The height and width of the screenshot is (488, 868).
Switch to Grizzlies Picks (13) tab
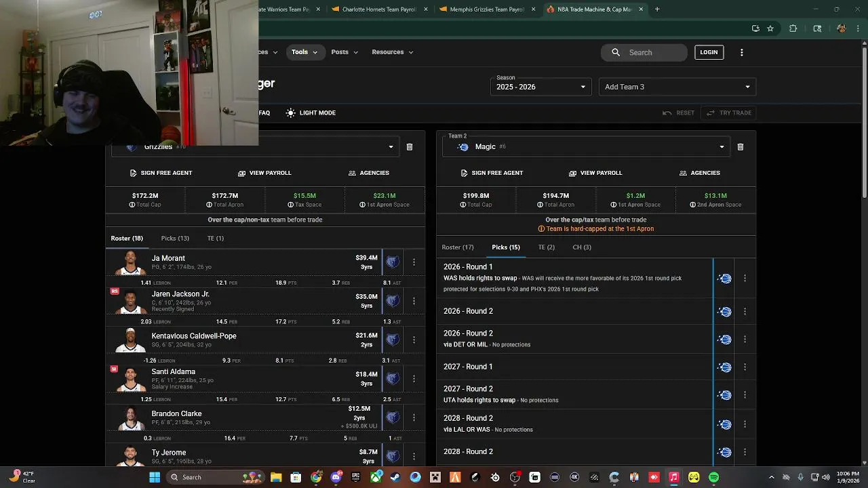pyautogui.click(x=175, y=239)
